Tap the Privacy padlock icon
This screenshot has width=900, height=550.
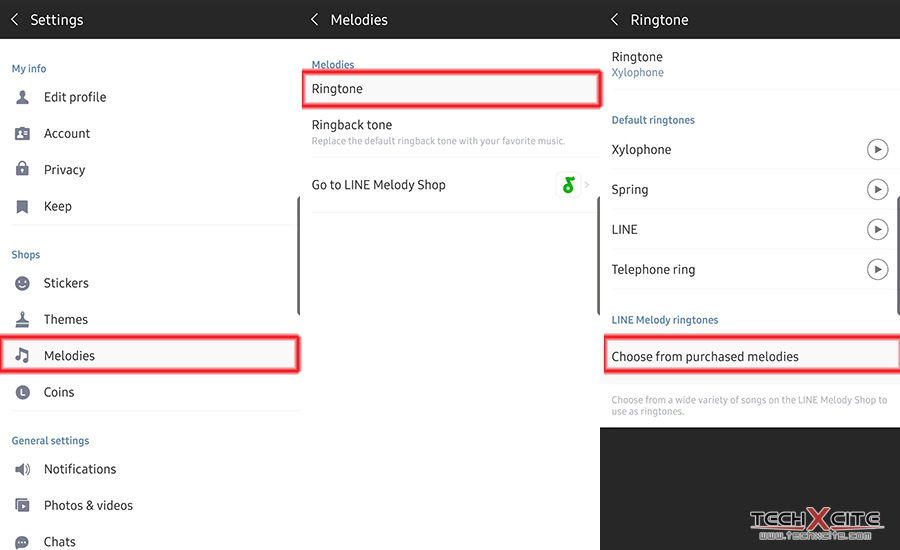tap(22, 169)
